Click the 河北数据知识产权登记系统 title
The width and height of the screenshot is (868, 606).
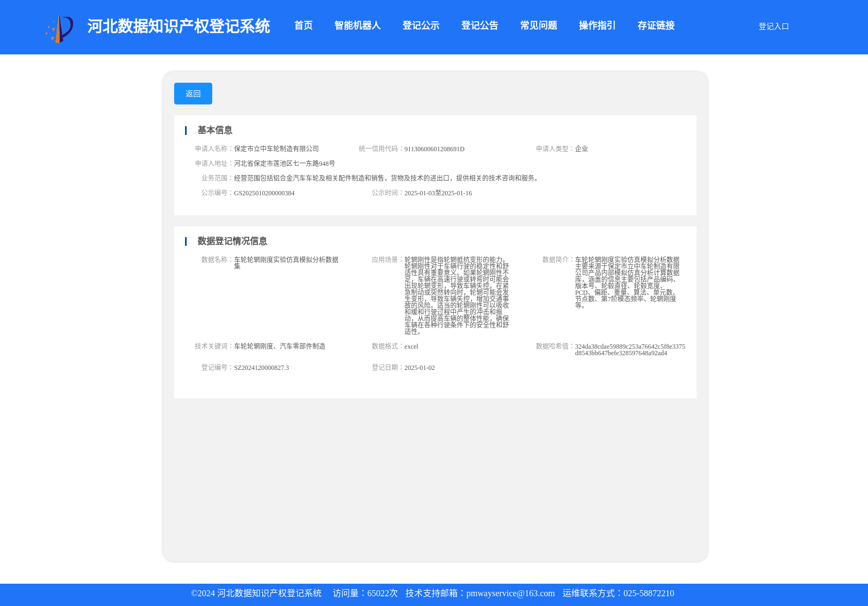click(x=178, y=26)
